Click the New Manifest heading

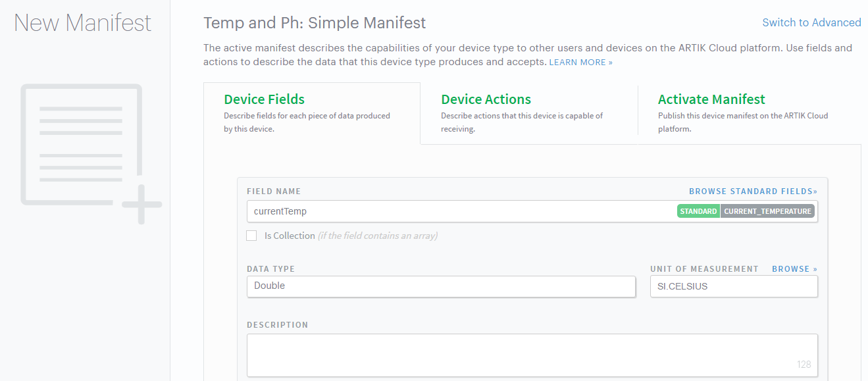point(83,23)
